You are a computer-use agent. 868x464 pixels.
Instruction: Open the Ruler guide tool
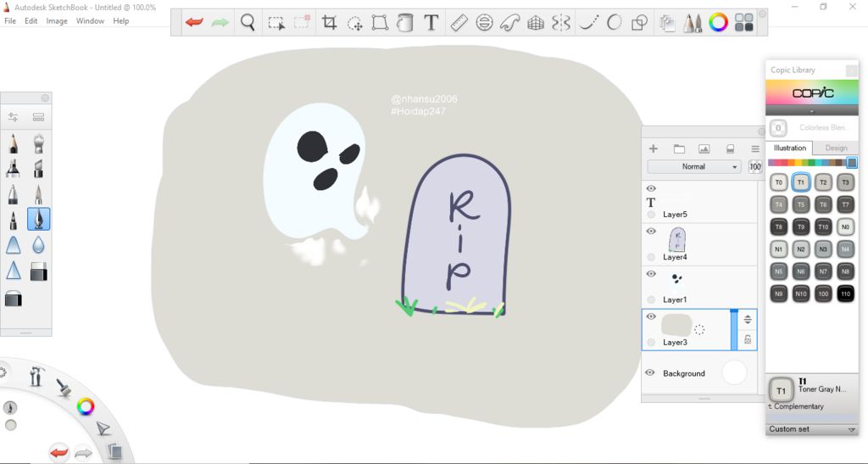[459, 23]
